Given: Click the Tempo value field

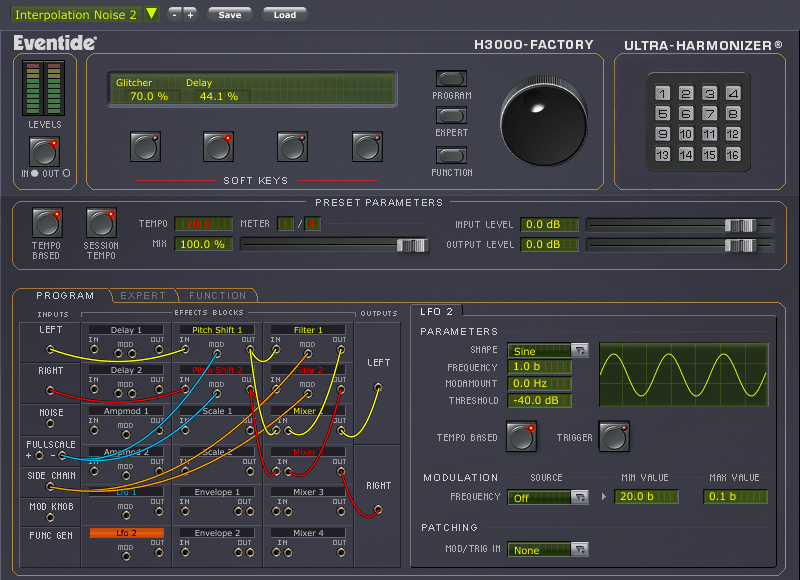Looking at the screenshot, I should (204, 224).
